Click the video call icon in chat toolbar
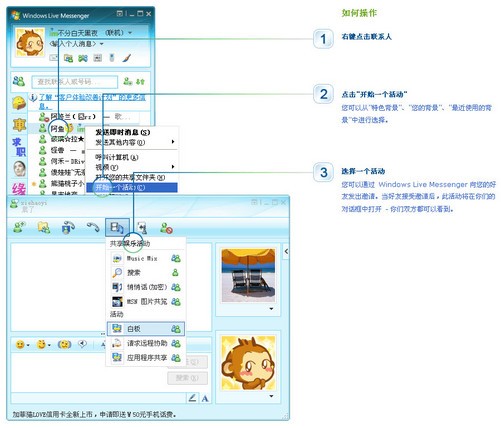Screen dimensions: 501x428 point(68,228)
